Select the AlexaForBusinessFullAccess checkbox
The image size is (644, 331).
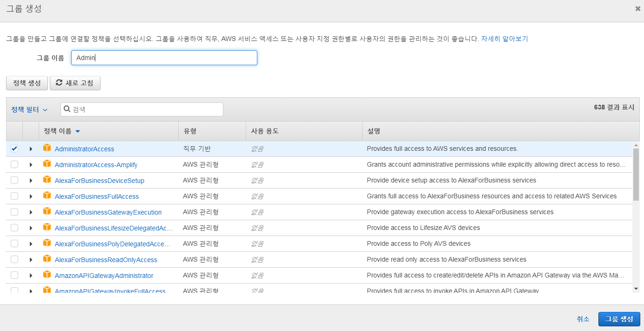coord(14,196)
